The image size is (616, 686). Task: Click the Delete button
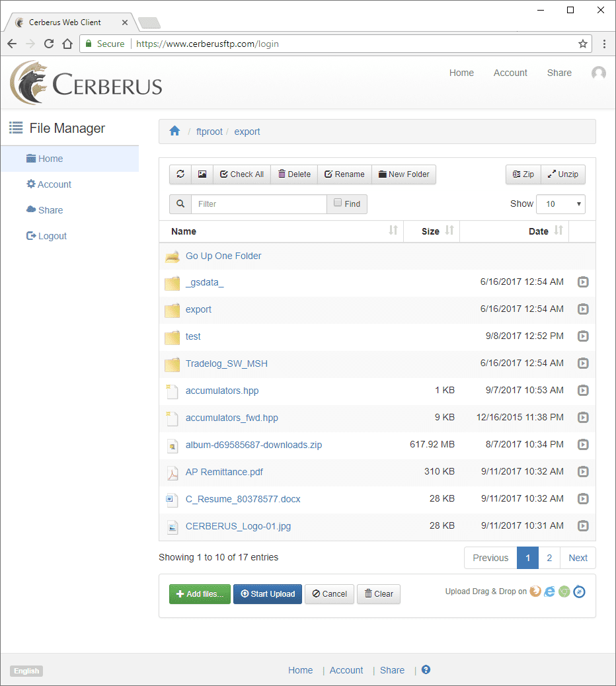[x=294, y=174]
